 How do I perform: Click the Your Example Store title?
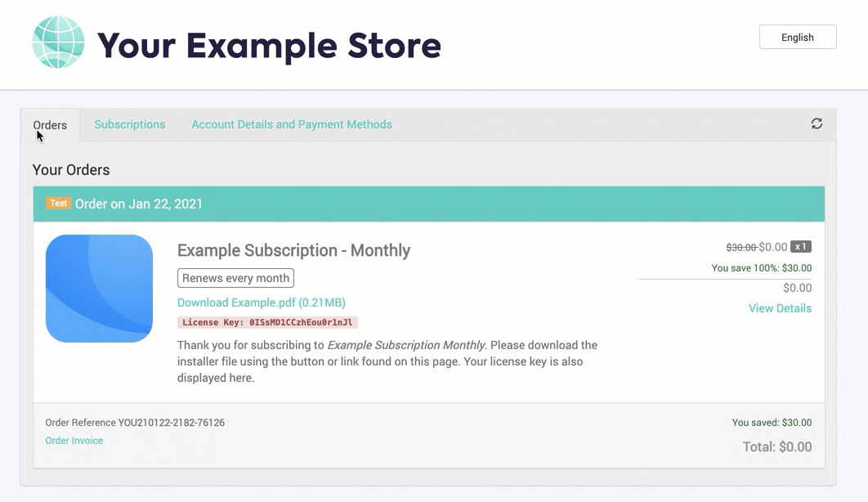point(268,45)
